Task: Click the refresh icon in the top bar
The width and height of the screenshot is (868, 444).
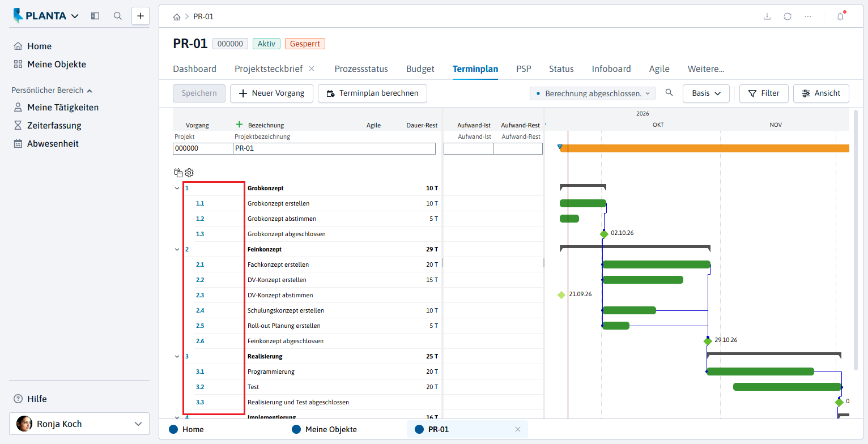Action: click(x=788, y=16)
